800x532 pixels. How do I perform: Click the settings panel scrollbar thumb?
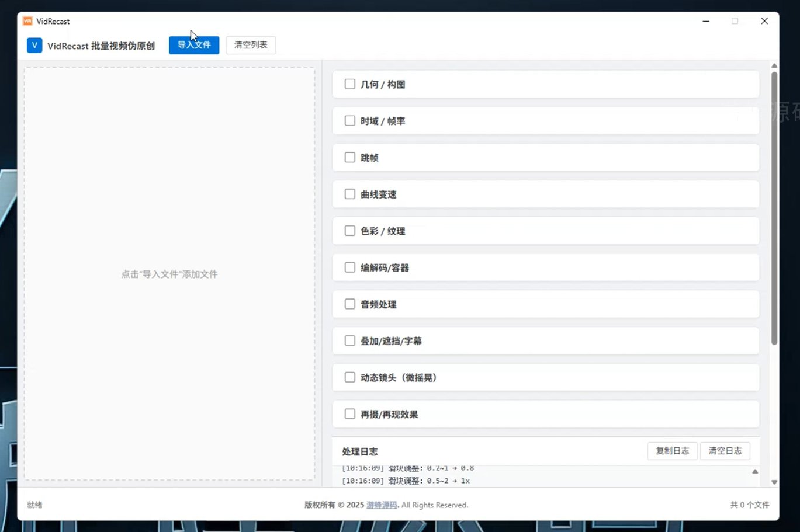pos(774,208)
